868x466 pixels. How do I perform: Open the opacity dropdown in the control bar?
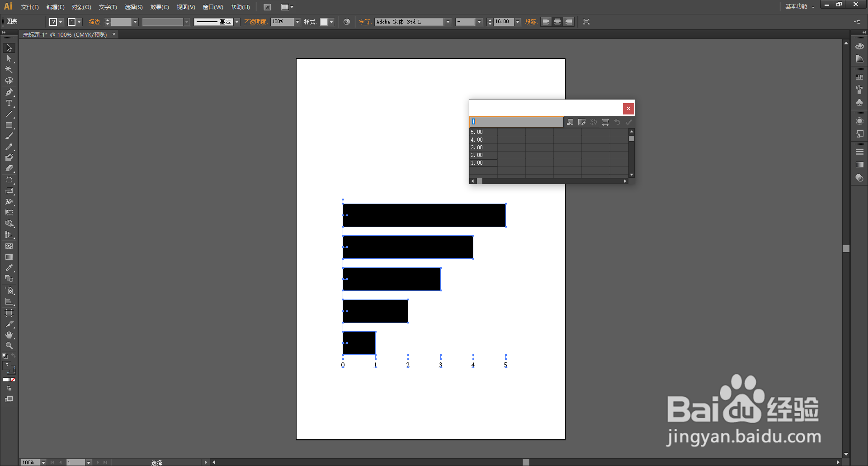(x=297, y=21)
